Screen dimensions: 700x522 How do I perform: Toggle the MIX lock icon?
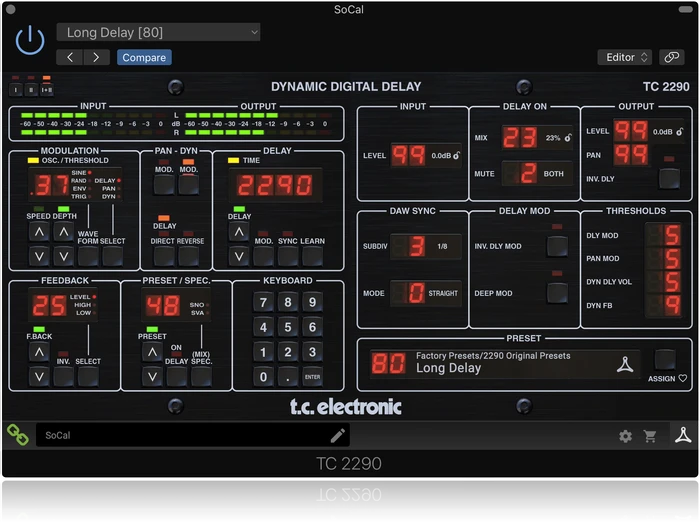tap(568, 138)
